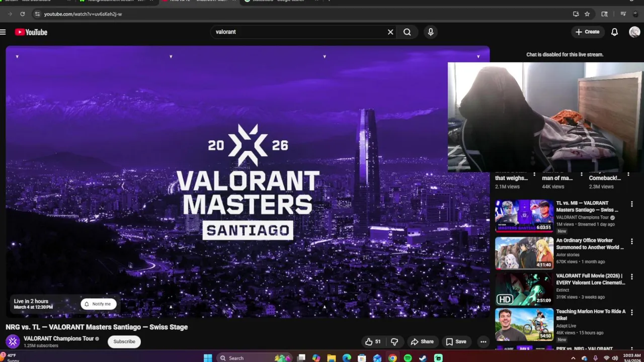Screen dimensions: 644x362
Task: Open VALORANT Full Movie (2026) thumbnail
Action: tap(524, 289)
